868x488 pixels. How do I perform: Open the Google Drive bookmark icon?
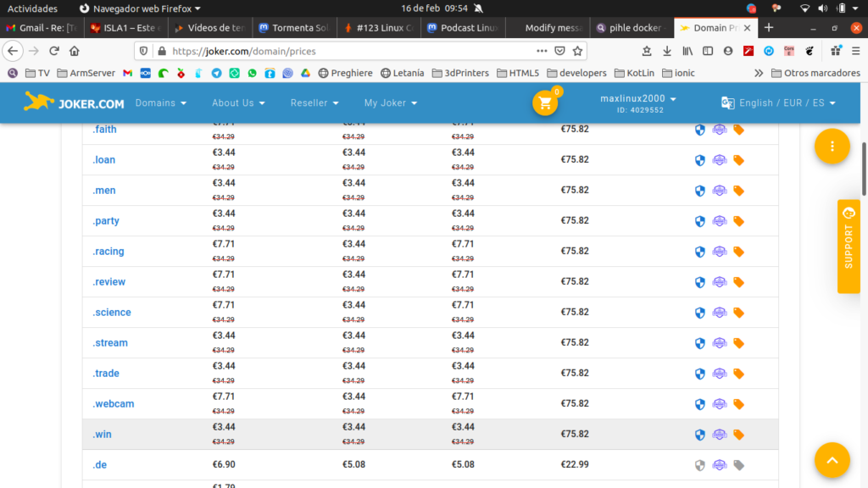click(x=305, y=73)
